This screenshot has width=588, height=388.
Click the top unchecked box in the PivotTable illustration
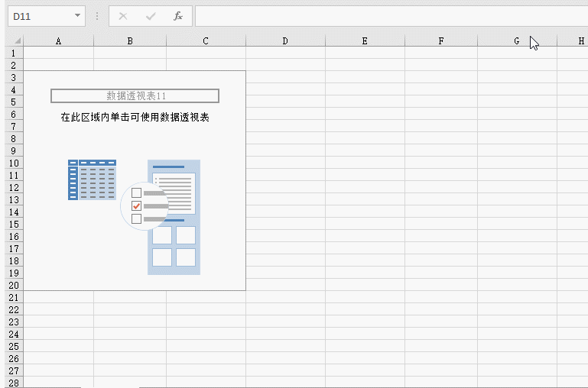coord(137,192)
